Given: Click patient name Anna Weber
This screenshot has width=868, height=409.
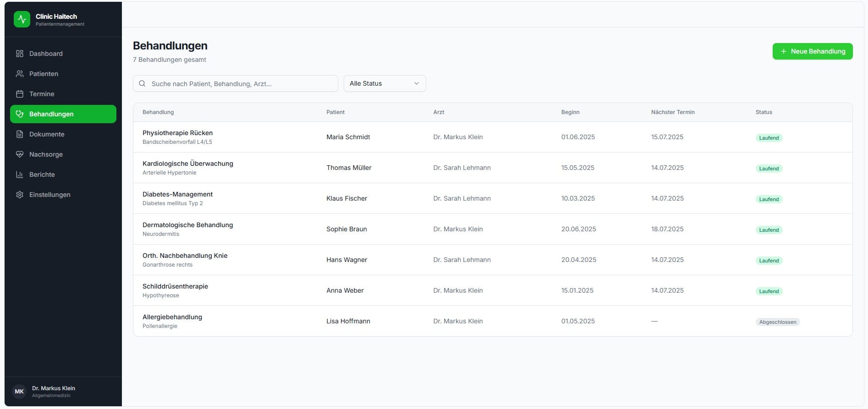Looking at the screenshot, I should coord(345,290).
